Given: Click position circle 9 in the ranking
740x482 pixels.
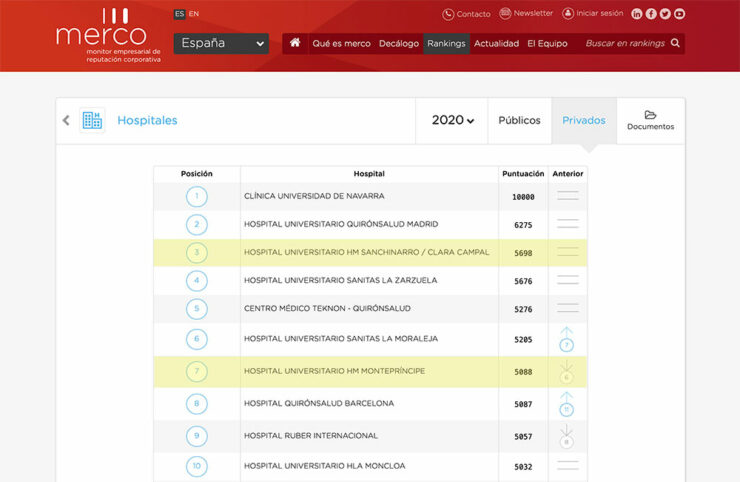Looking at the screenshot, I should click(x=197, y=436).
